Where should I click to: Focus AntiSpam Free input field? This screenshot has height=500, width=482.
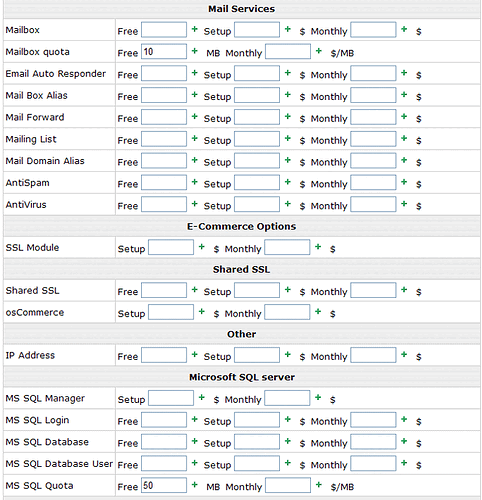coord(164,182)
